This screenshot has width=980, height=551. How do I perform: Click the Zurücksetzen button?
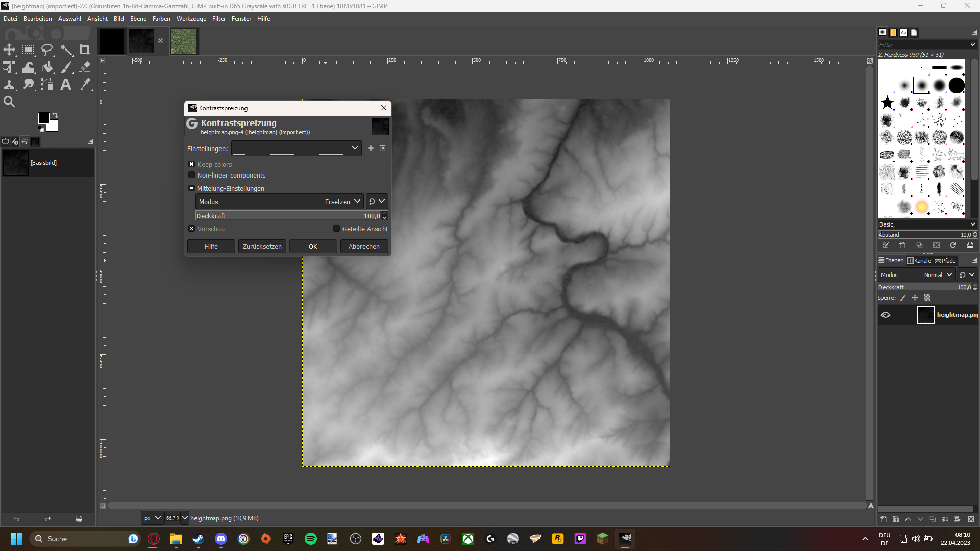[x=262, y=246]
